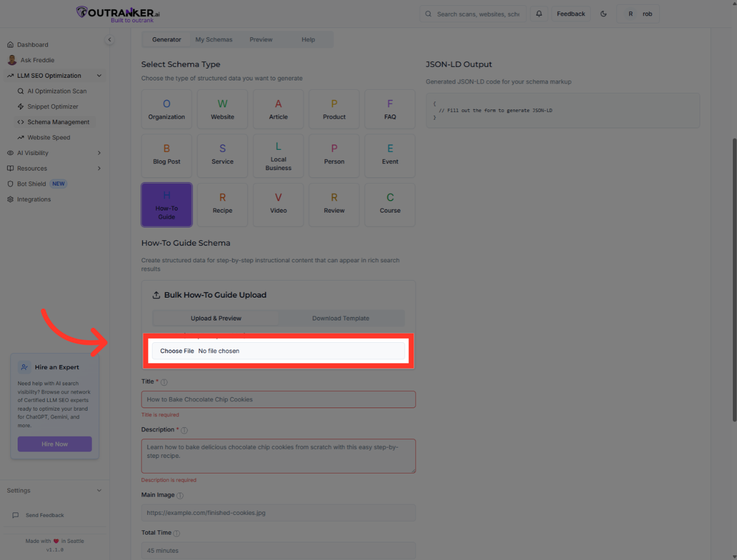Click the Integrations gear icon
Image resolution: width=737 pixels, height=560 pixels.
[x=10, y=200]
